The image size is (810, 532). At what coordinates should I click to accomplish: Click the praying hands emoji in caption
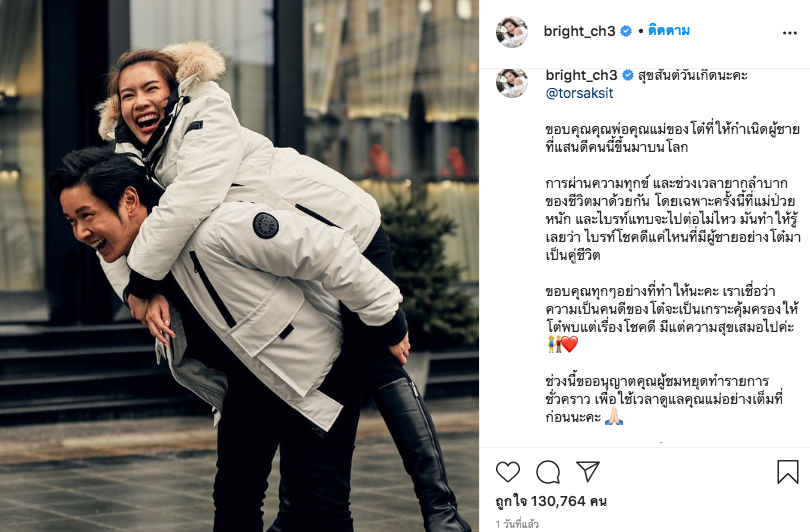tap(614, 416)
